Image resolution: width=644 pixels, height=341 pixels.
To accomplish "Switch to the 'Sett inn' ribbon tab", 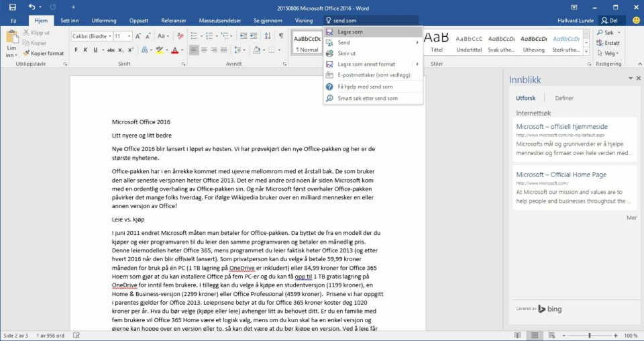I will point(70,21).
